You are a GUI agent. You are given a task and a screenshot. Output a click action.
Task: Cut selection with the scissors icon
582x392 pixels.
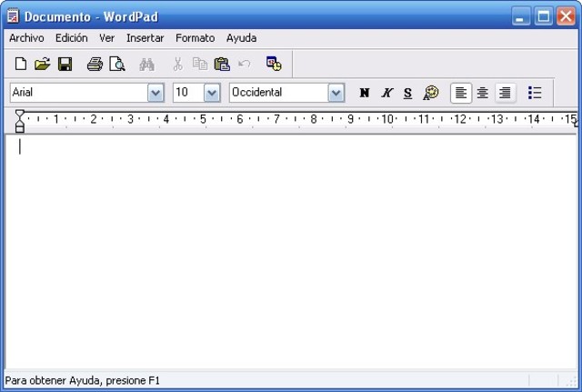pyautogui.click(x=178, y=64)
